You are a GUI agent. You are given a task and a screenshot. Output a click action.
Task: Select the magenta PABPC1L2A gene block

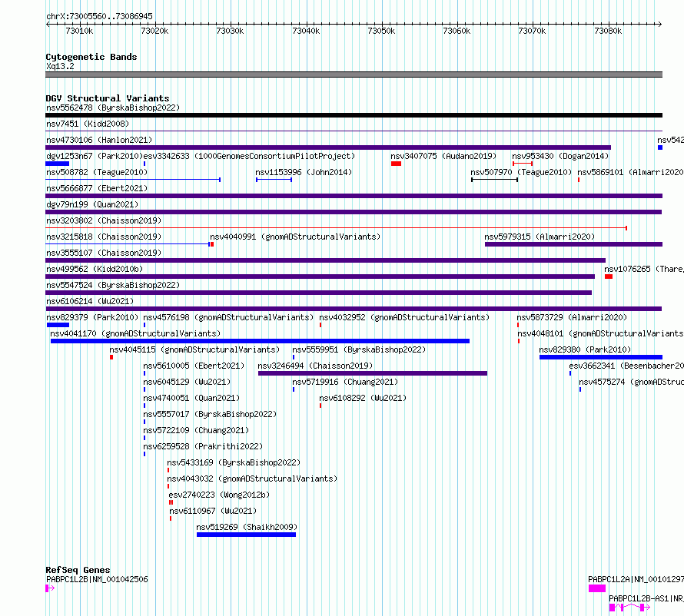pos(597,588)
